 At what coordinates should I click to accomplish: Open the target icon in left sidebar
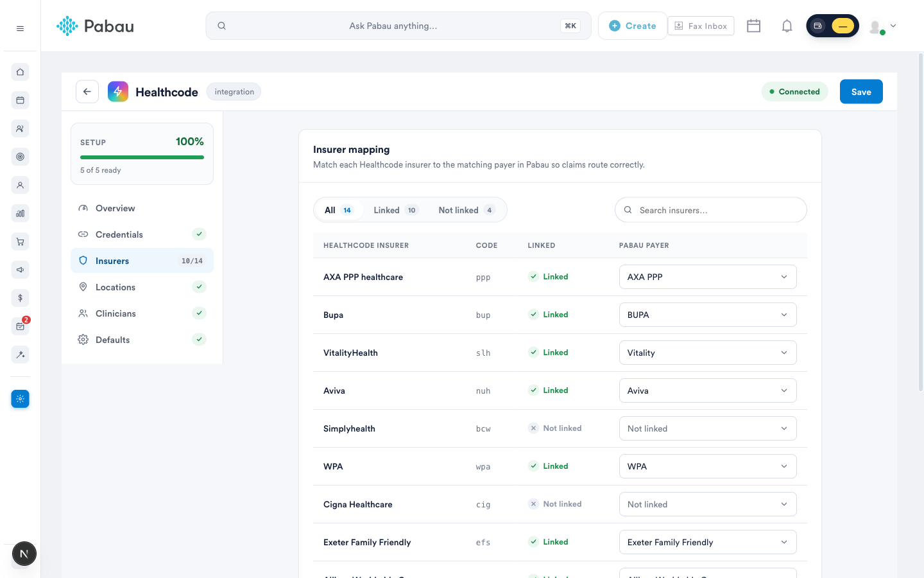[x=20, y=157]
